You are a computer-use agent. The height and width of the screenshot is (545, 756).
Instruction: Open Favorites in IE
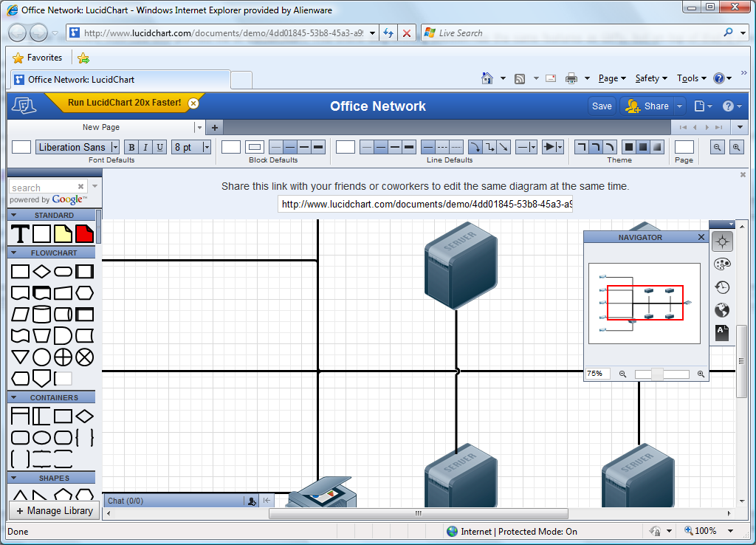tap(38, 58)
